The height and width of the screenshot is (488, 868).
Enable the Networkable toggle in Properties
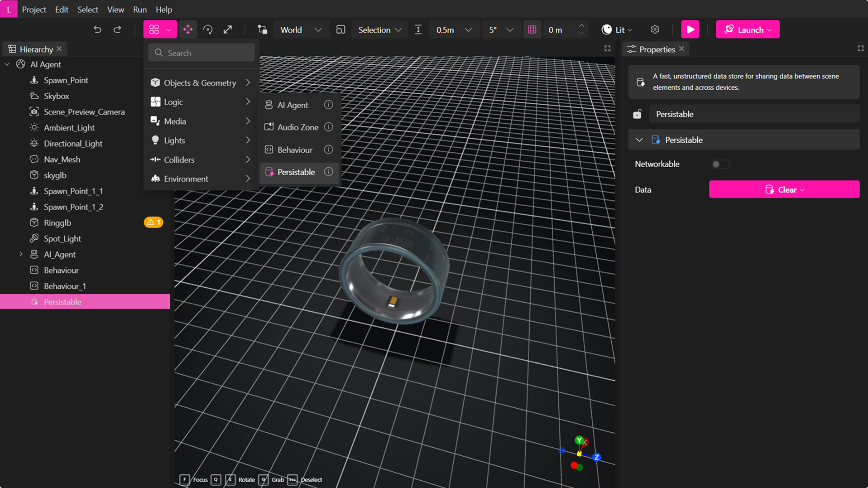tap(719, 164)
